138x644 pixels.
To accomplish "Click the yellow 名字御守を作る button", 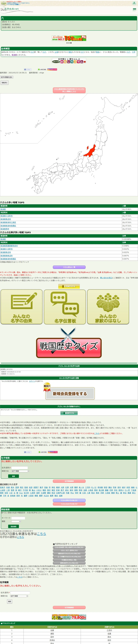I will [x=69, y=286].
